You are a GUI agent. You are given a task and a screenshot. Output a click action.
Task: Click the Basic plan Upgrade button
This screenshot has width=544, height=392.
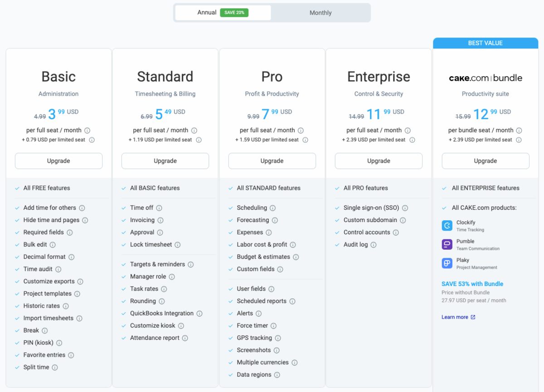pyautogui.click(x=58, y=161)
